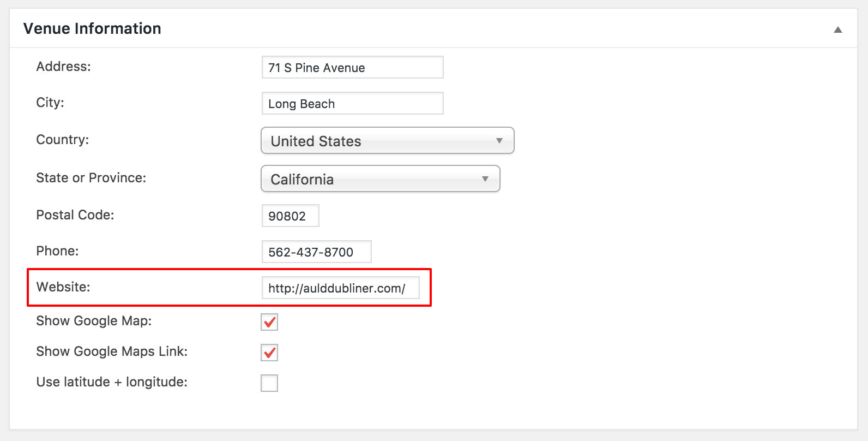Click the "Address:" label text
The width and height of the screenshot is (868, 441).
click(63, 67)
